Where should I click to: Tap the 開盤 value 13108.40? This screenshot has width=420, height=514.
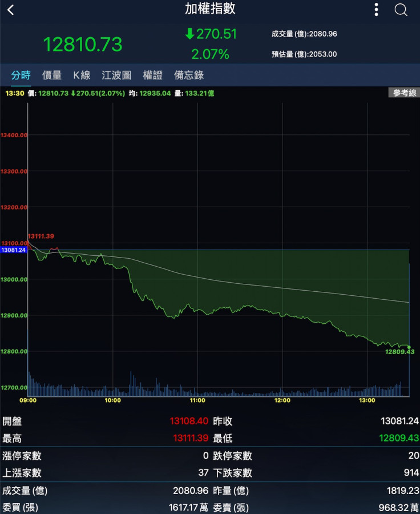tap(189, 421)
